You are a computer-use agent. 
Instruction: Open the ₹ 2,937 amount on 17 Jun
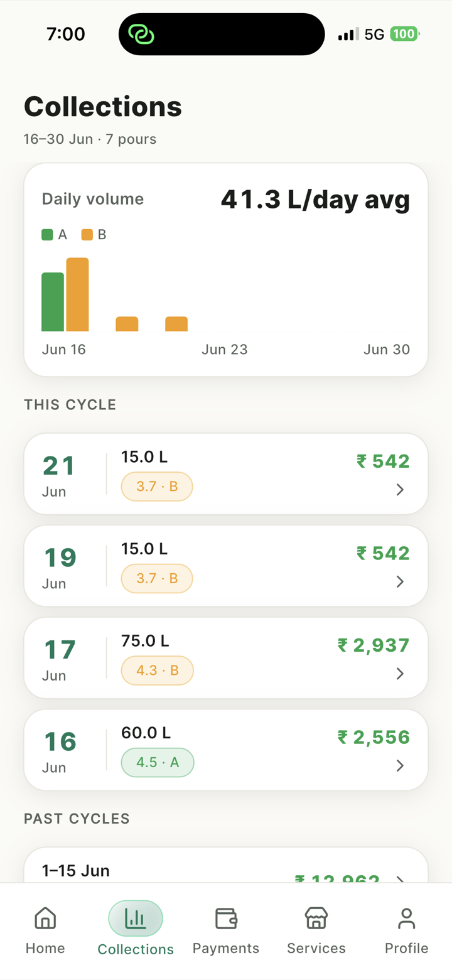point(374,645)
